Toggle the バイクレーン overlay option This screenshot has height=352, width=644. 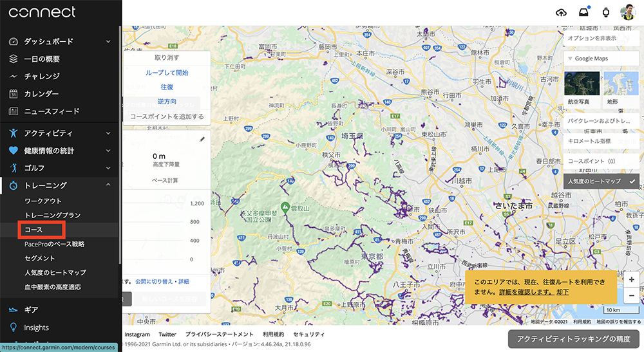coord(601,120)
